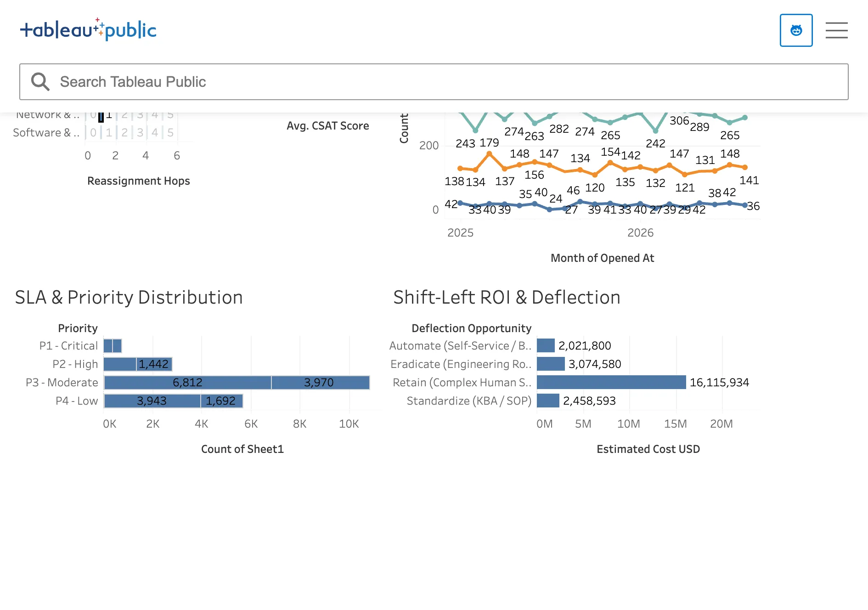Focus the Search Tableau Public field
The width and height of the screenshot is (868, 610).
pyautogui.click(x=434, y=82)
